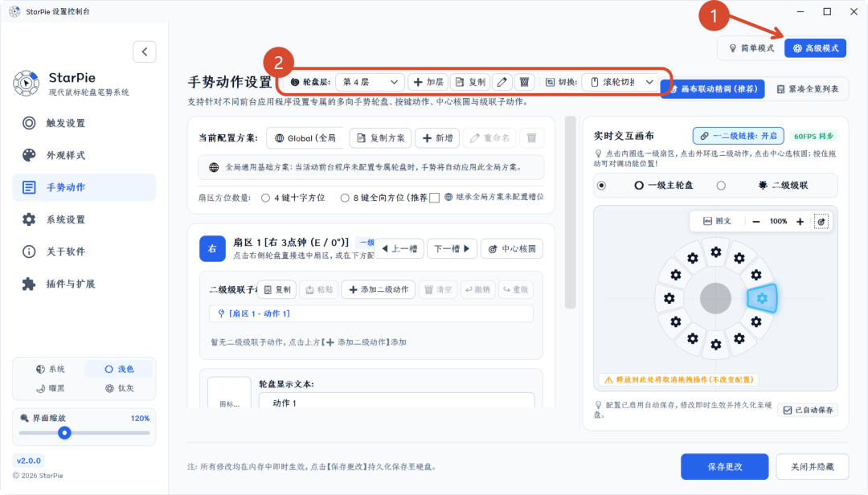868x495 pixels.
Task: Click the 撤销 undo button
Action: click(x=477, y=289)
